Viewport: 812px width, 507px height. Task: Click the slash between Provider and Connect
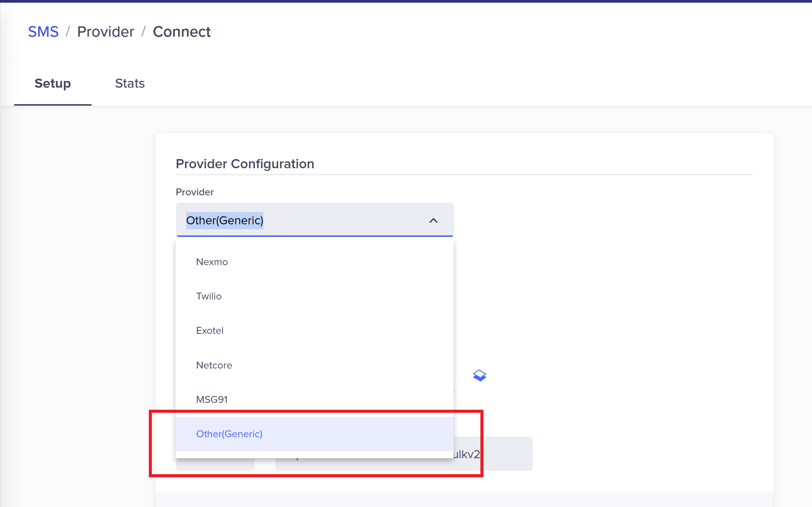pyautogui.click(x=143, y=32)
